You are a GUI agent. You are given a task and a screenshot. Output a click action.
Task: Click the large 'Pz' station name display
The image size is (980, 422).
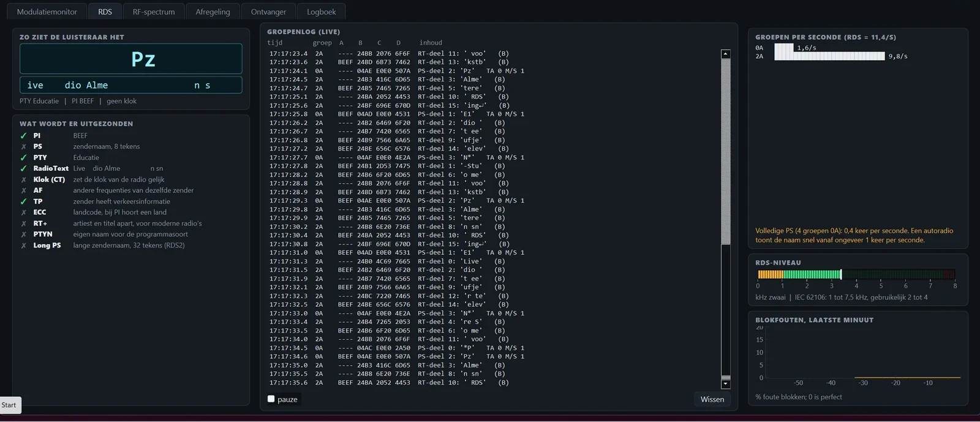tap(131, 59)
